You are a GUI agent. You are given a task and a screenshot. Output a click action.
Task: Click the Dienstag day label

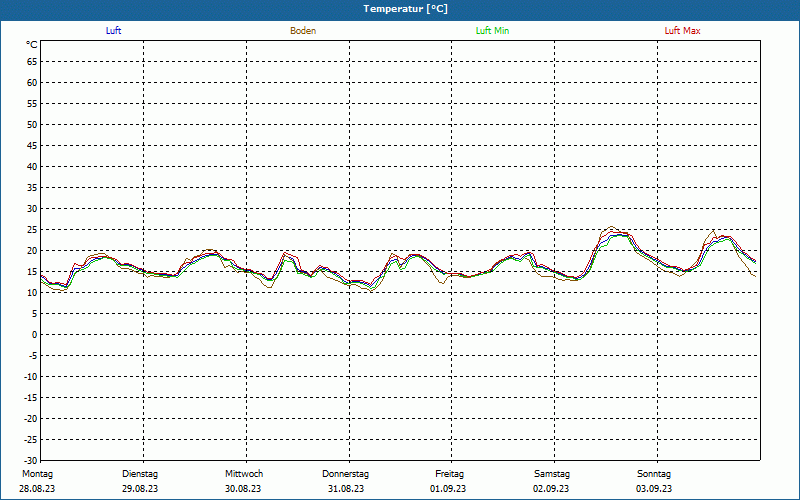pyautogui.click(x=140, y=474)
